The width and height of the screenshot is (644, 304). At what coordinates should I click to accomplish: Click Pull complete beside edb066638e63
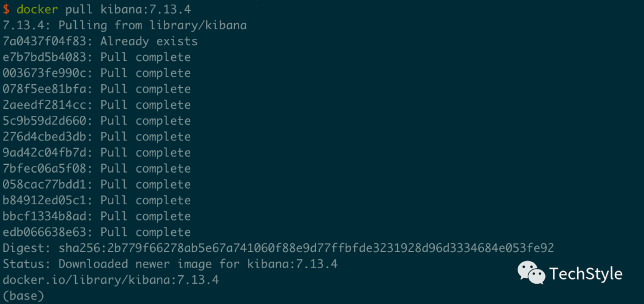click(x=145, y=232)
